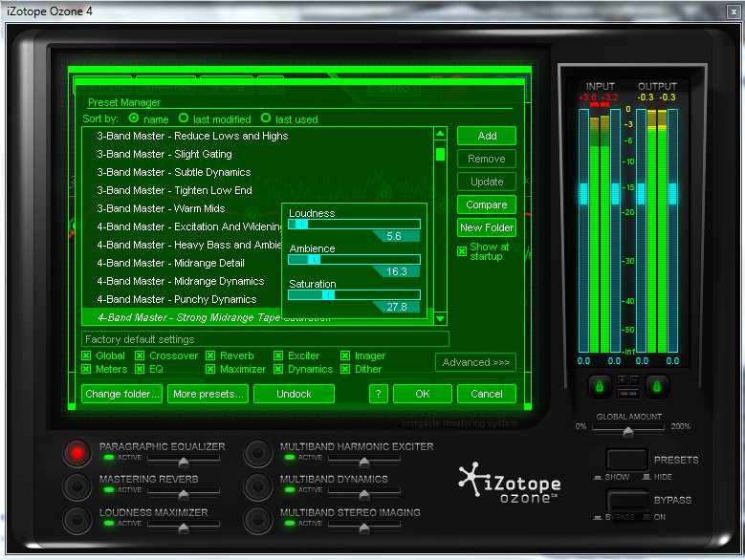This screenshot has width=745, height=560.
Task: Click the Global Amount slider handle
Action: (x=628, y=431)
